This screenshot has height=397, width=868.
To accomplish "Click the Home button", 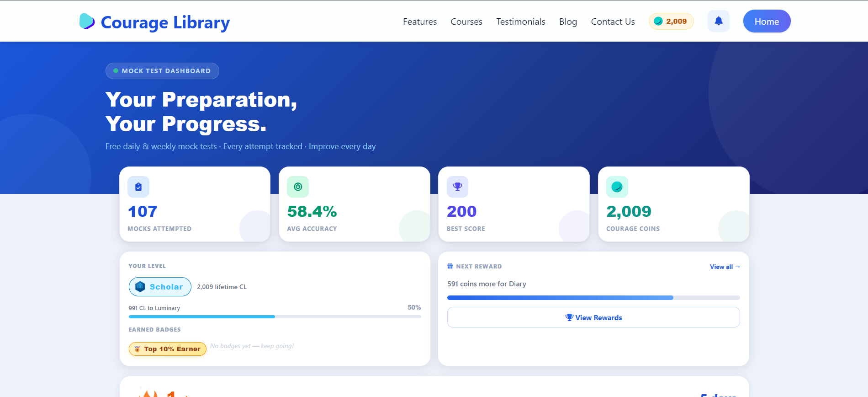I will (767, 21).
